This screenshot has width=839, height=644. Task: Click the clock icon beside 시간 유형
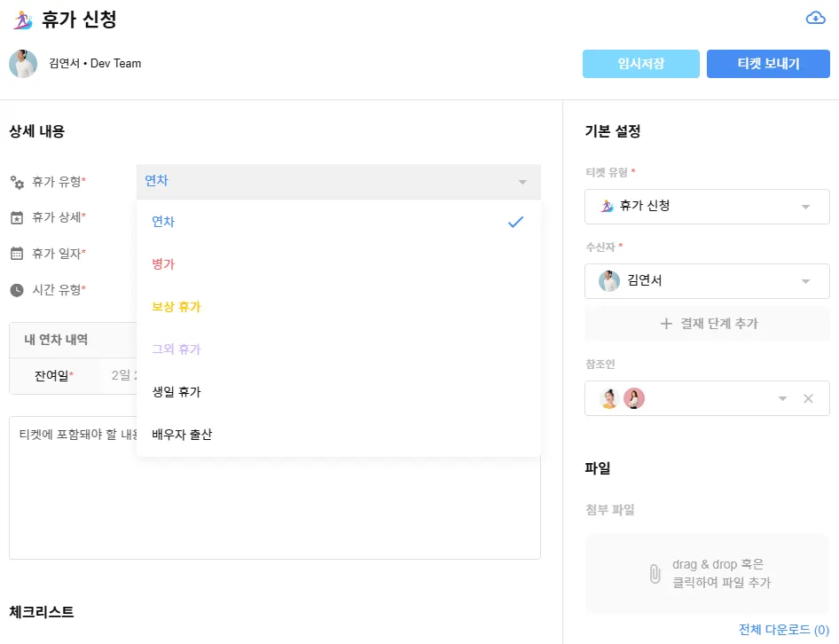tap(17, 290)
